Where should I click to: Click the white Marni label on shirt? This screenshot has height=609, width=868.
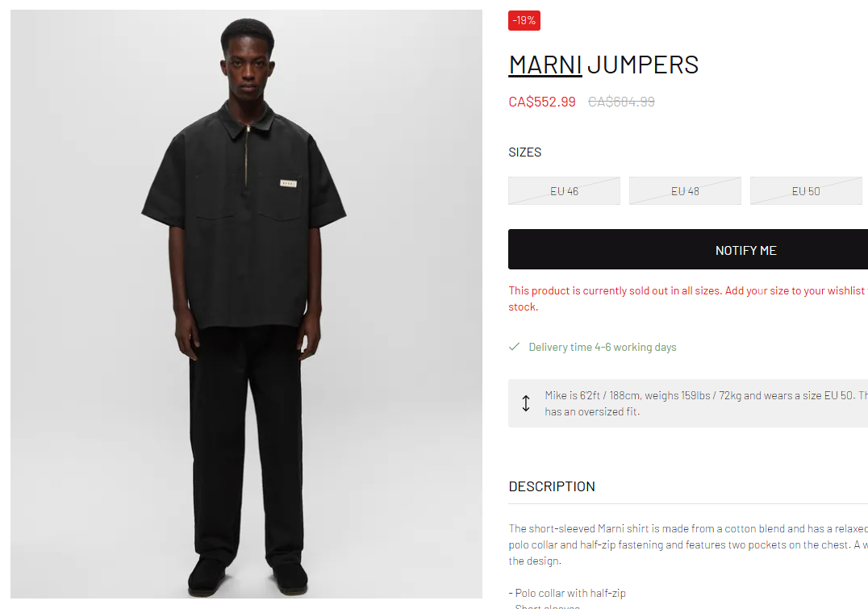[x=289, y=183]
